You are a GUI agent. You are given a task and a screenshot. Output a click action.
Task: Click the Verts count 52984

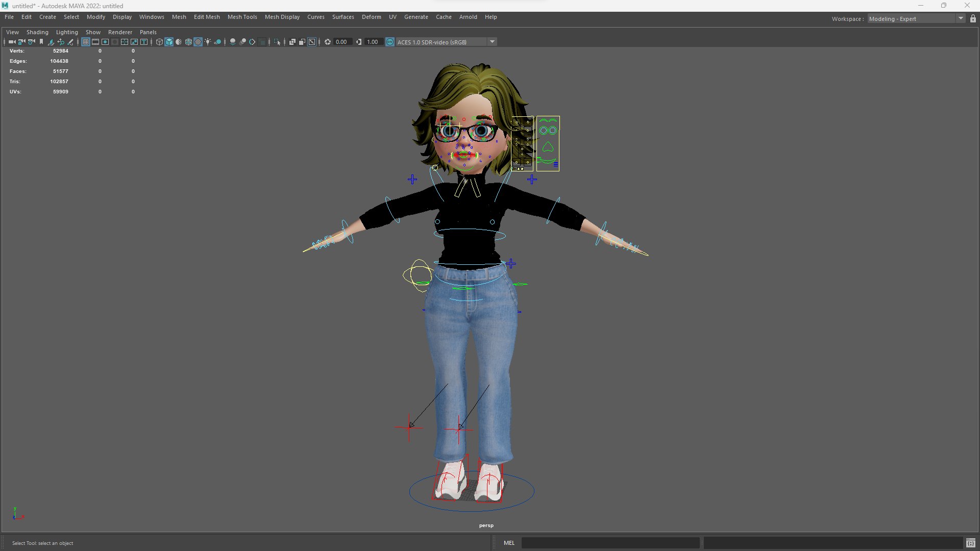pos(60,51)
